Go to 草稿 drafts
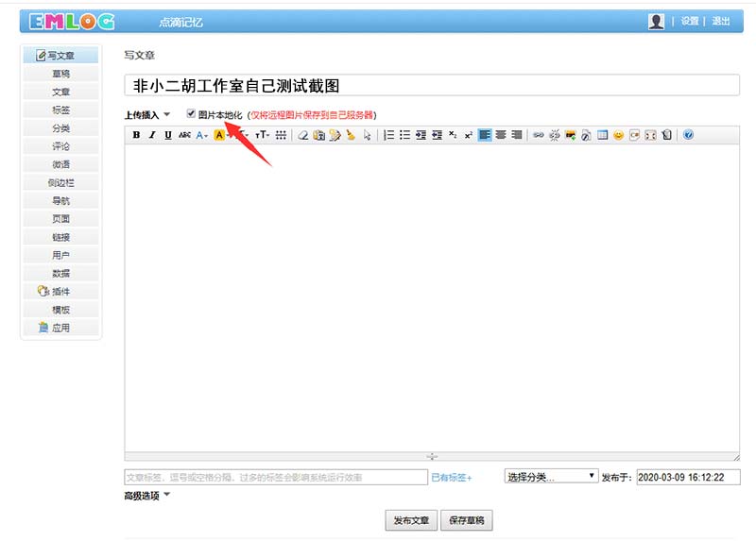The height and width of the screenshot is (541, 756). click(x=60, y=74)
